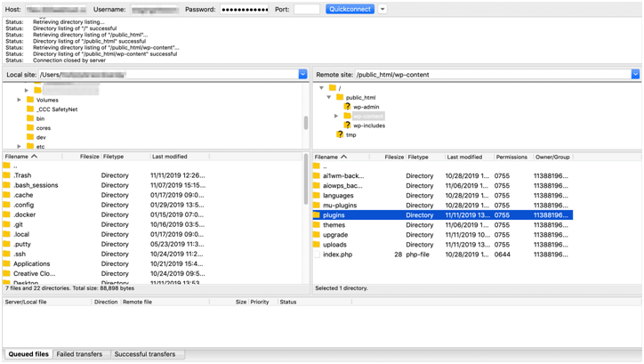Switch to the Successful transfers tab
The image size is (644, 364).
(x=144, y=354)
